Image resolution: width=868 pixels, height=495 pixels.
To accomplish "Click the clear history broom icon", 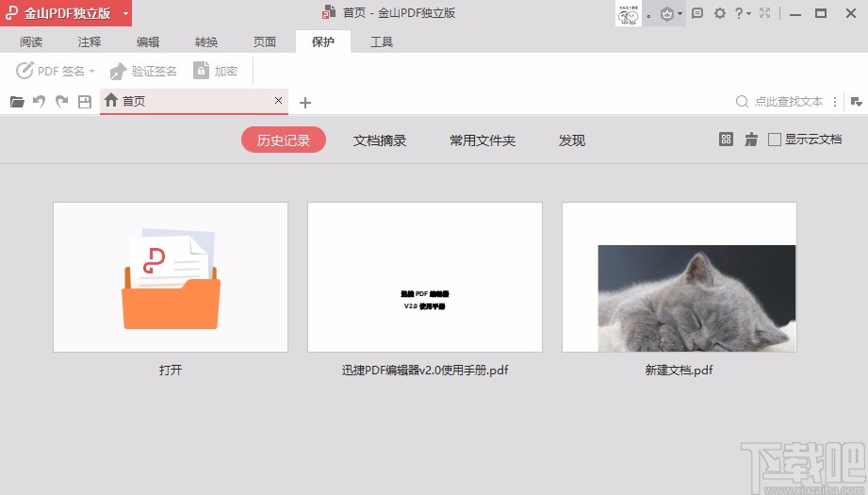I will 751,140.
